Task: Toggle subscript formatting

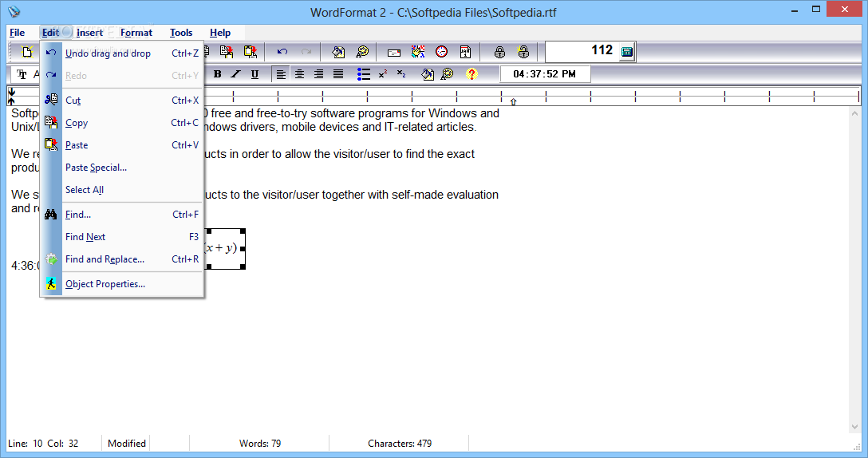Action: click(401, 74)
